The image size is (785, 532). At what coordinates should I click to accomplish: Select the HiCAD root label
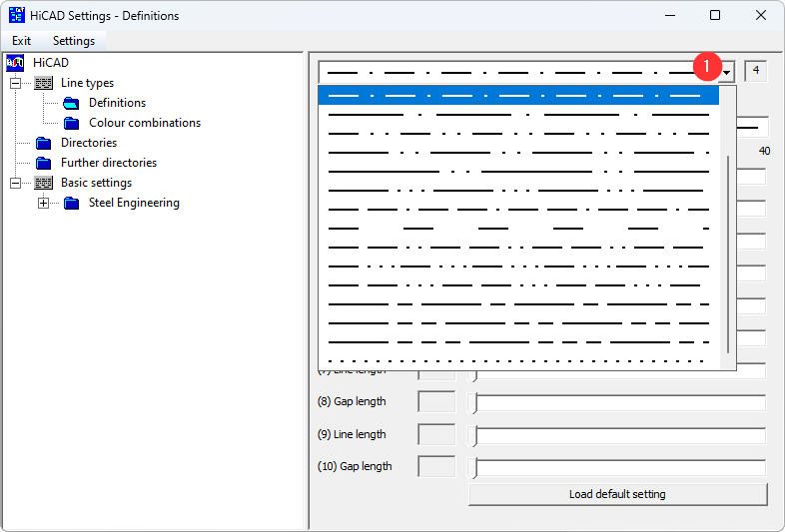[x=51, y=63]
